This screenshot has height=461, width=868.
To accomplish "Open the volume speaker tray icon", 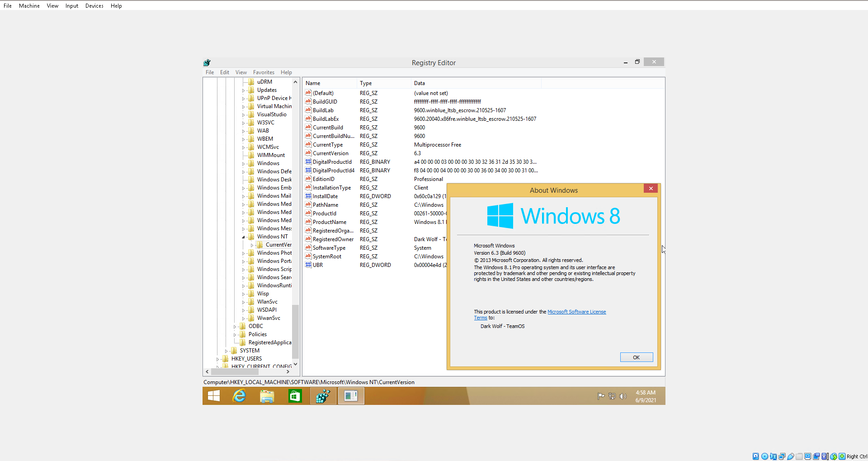I will point(623,396).
